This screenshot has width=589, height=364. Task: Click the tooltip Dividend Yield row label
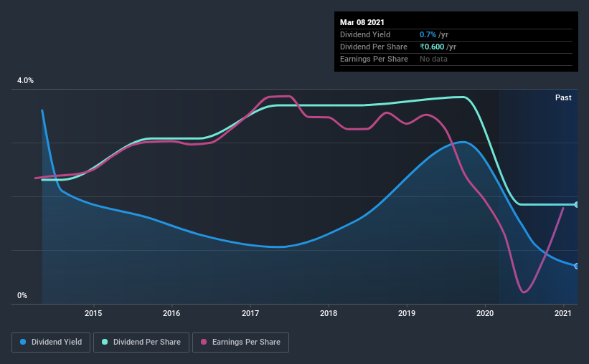pos(365,34)
